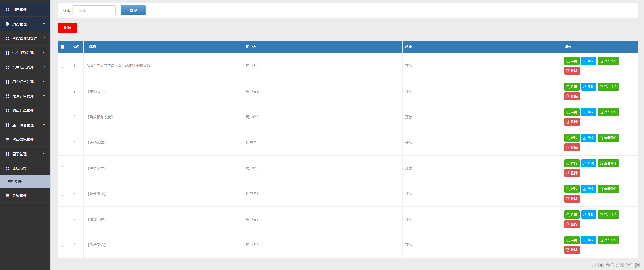
Task: Click the 售后反馈 grid icon
Action: click(7, 168)
